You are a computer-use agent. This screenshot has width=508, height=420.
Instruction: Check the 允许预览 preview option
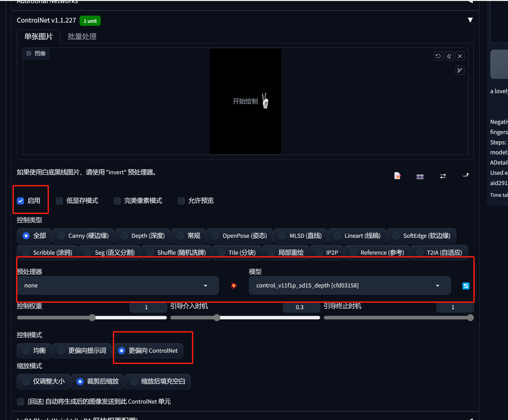181,201
